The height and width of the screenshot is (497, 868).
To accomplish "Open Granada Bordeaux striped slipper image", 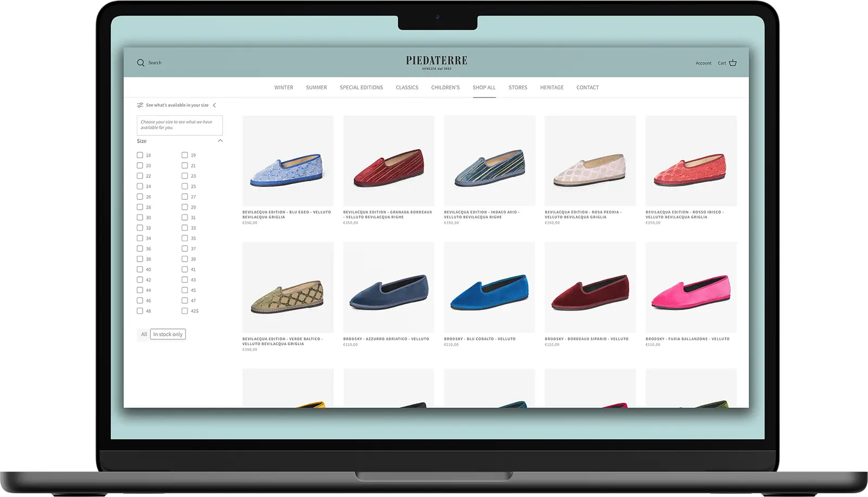I will click(x=388, y=160).
